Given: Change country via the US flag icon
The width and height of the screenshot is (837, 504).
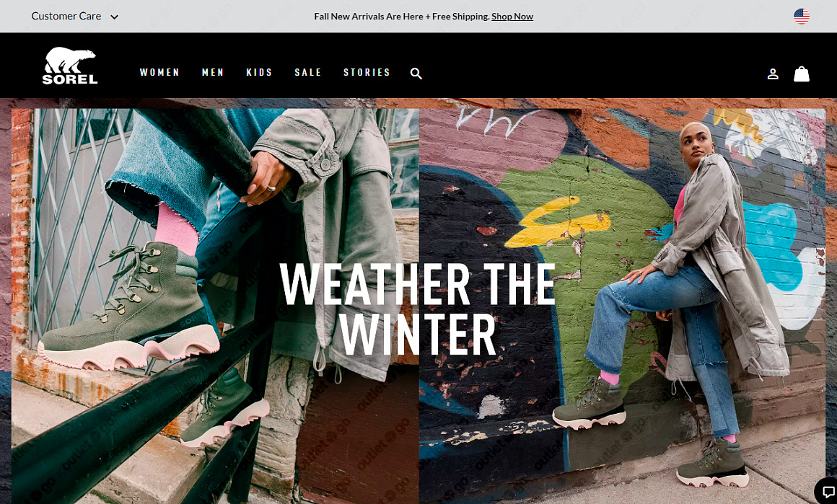Looking at the screenshot, I should 801,17.
